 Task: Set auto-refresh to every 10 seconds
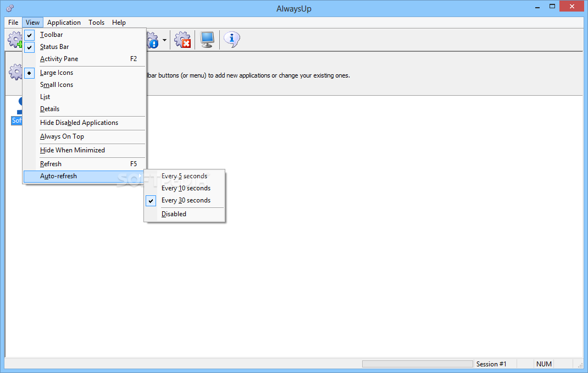(x=185, y=188)
